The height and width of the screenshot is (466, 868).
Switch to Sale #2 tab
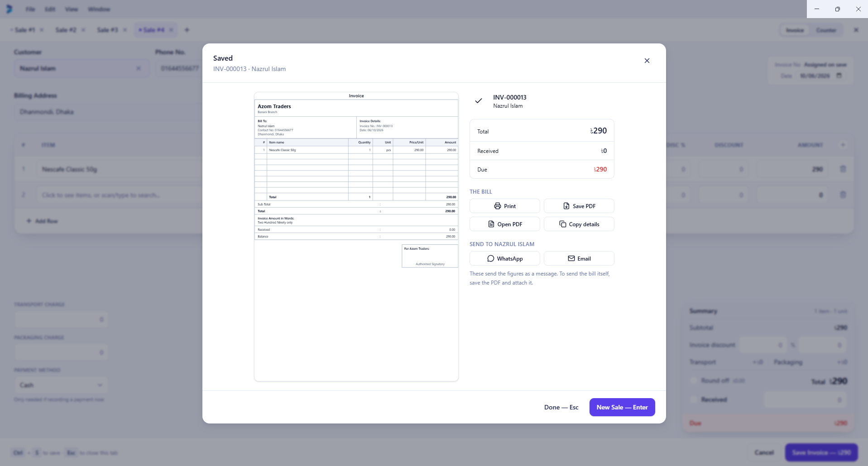tap(66, 30)
